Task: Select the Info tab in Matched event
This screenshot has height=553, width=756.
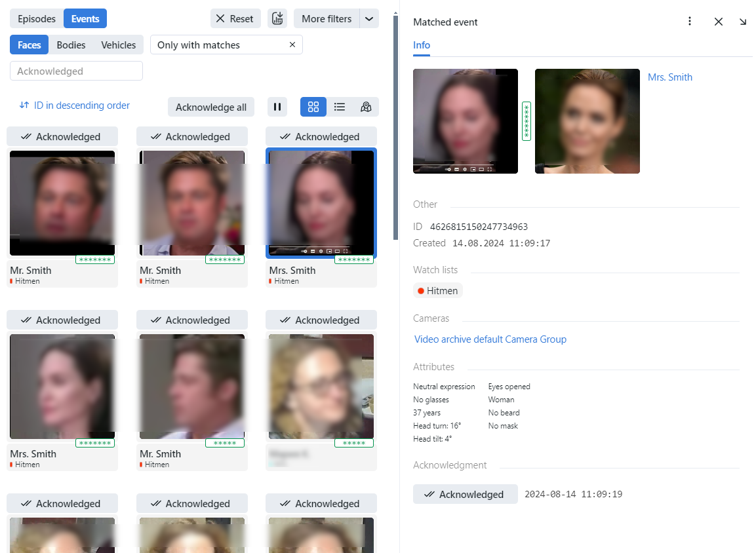Action: click(422, 45)
